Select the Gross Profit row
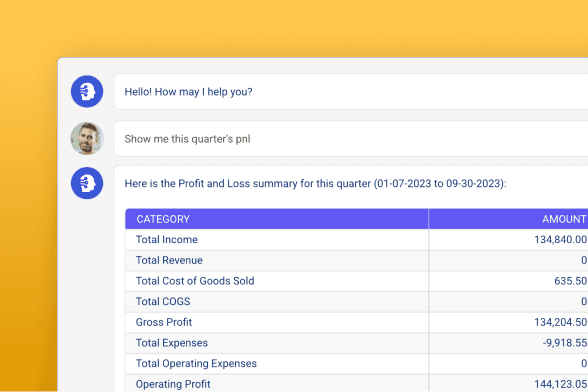The width and height of the screenshot is (588, 392). click(x=357, y=322)
